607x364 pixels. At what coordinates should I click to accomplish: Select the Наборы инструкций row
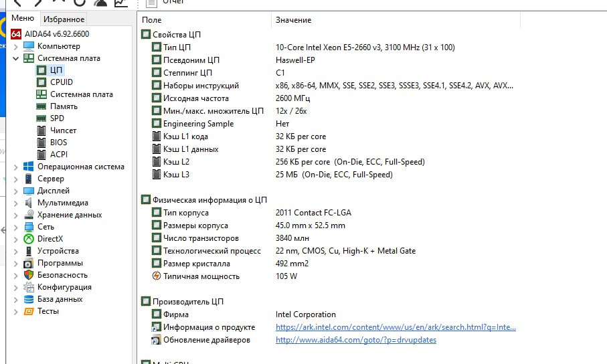[x=201, y=86]
